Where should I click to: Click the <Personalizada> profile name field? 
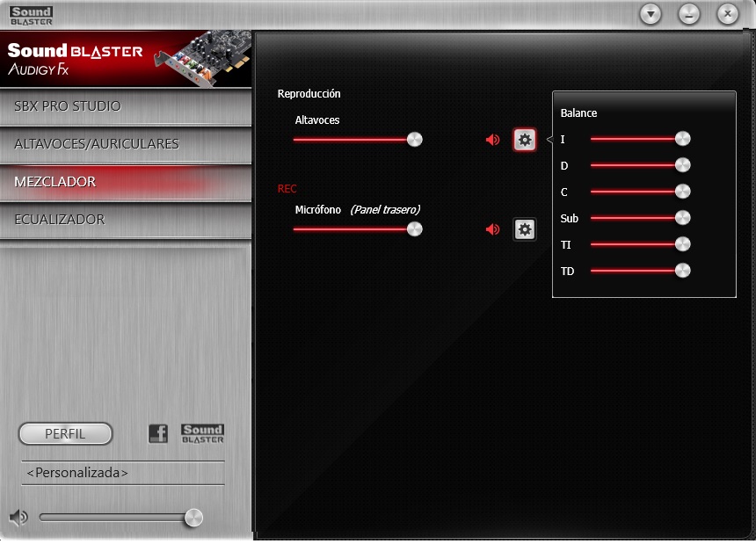(123, 473)
